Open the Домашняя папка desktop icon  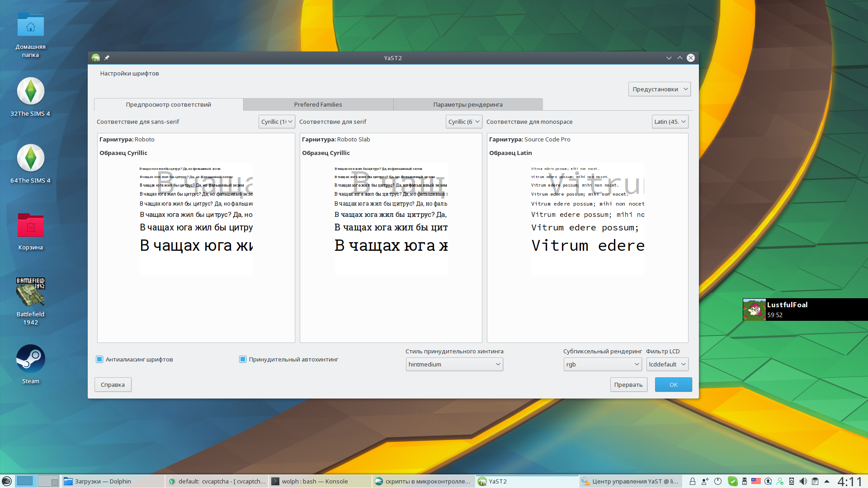click(31, 35)
